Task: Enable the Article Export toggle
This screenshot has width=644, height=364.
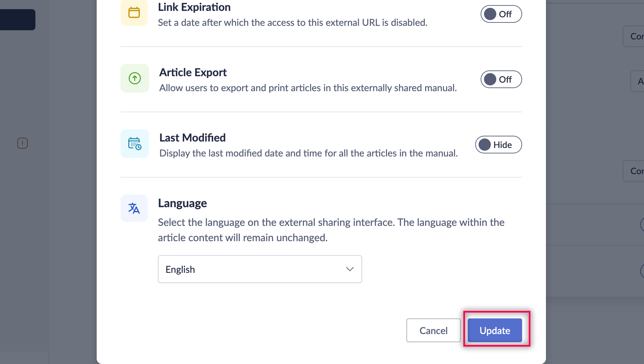Action: point(501,80)
